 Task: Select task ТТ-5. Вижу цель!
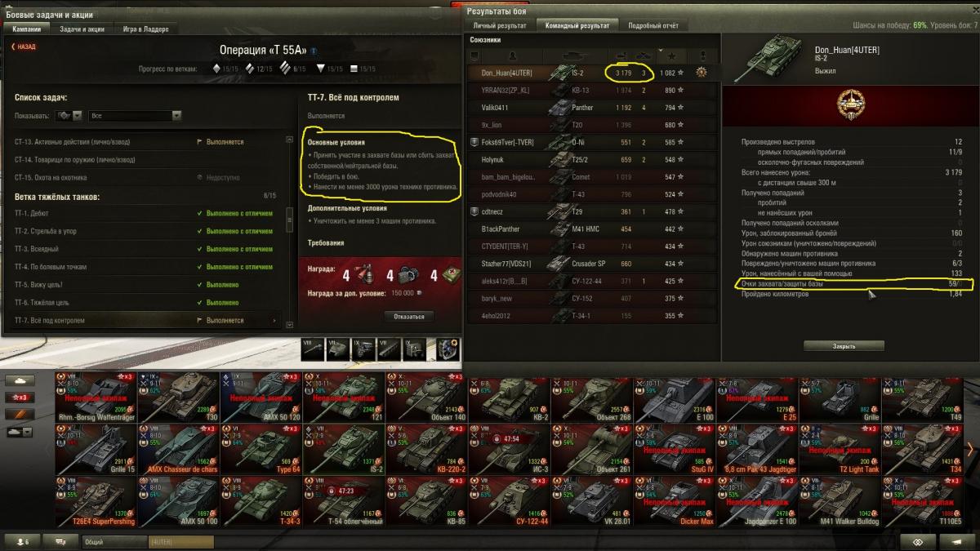coord(147,285)
